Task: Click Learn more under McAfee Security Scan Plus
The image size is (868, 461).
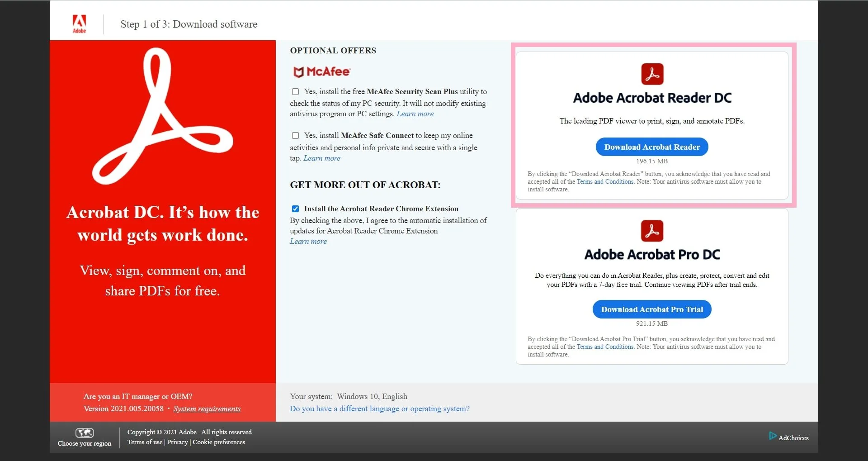Action: click(x=415, y=114)
